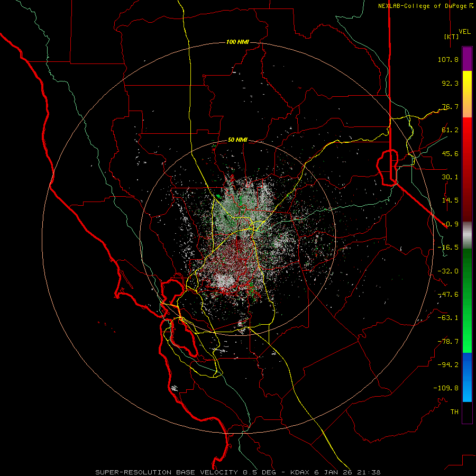Viewport: 476px width, 476px height.
Task: Click the 100 NMI range ring label
Action: click(x=237, y=42)
